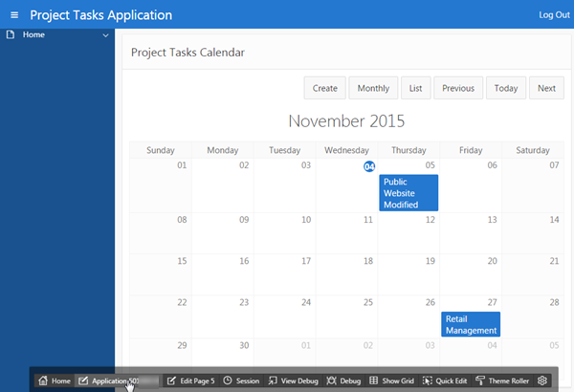The width and height of the screenshot is (574, 392).
Task: Select date 30 in the calendar
Action: coord(244,345)
